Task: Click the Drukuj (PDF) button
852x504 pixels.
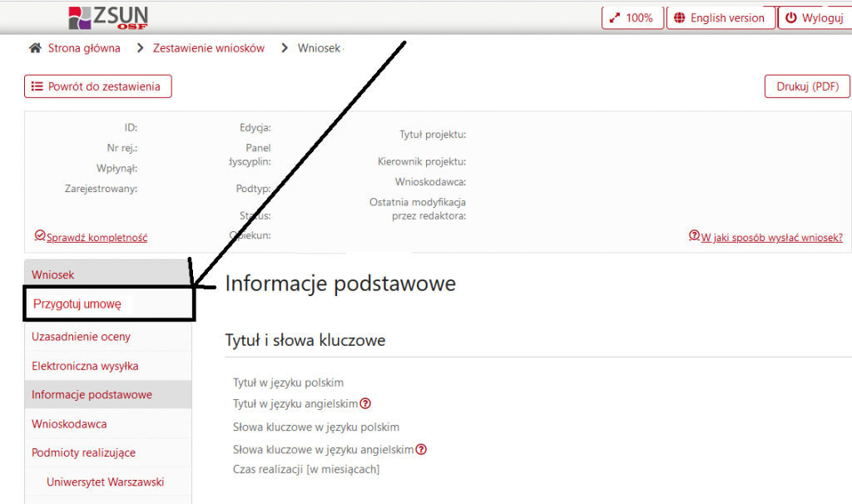Action: (x=806, y=86)
